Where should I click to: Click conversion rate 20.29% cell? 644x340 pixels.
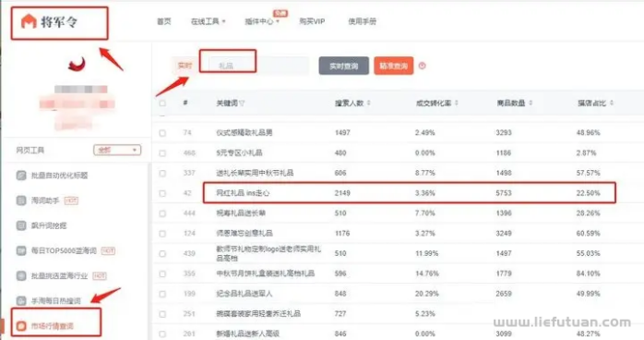(427, 294)
